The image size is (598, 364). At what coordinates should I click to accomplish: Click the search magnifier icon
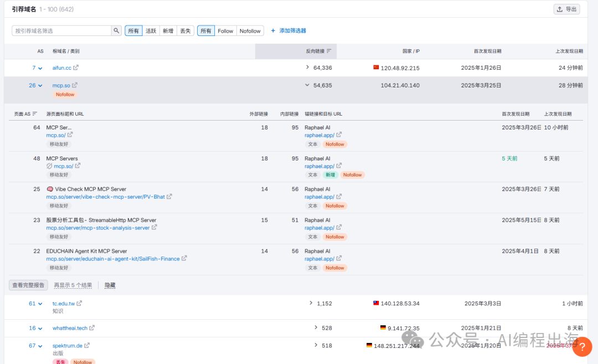[x=116, y=31]
